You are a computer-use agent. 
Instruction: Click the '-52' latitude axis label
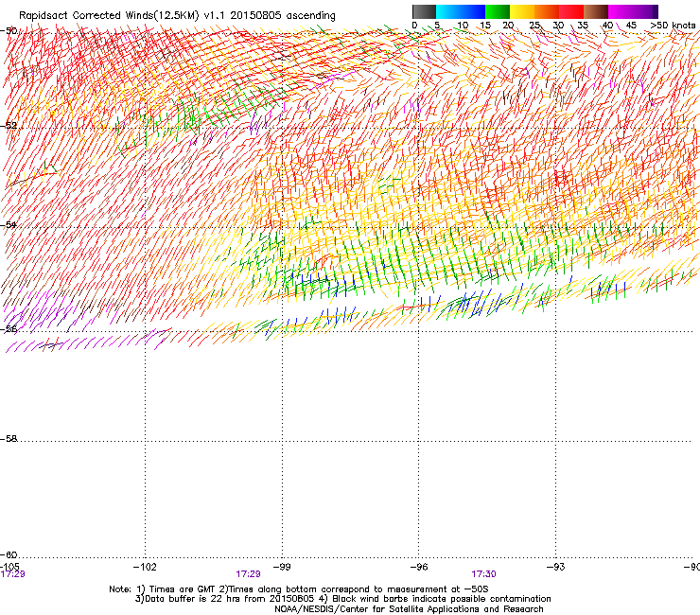pos(9,126)
